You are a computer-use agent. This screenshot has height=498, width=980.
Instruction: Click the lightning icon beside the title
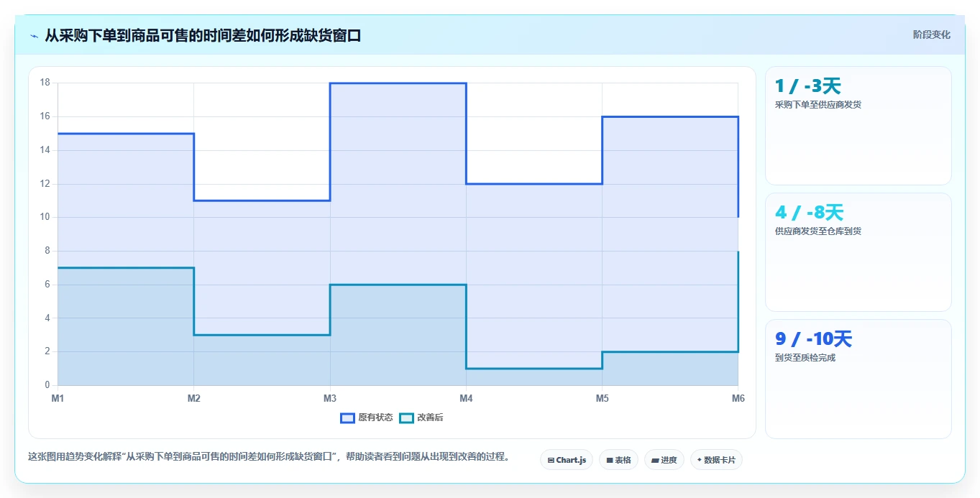34,36
